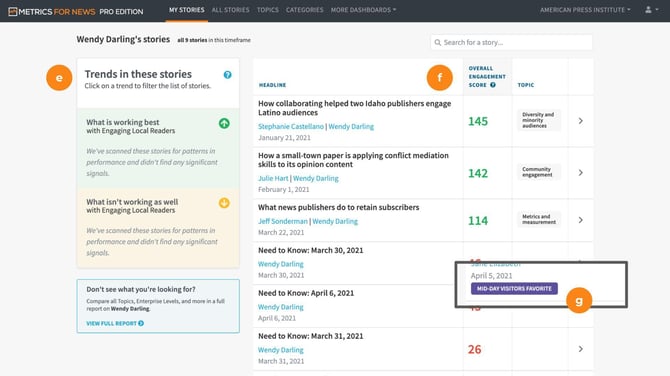Click the Wendy Darling's stories page title
Image resolution: width=670 pixels, height=376 pixels.
(123, 39)
